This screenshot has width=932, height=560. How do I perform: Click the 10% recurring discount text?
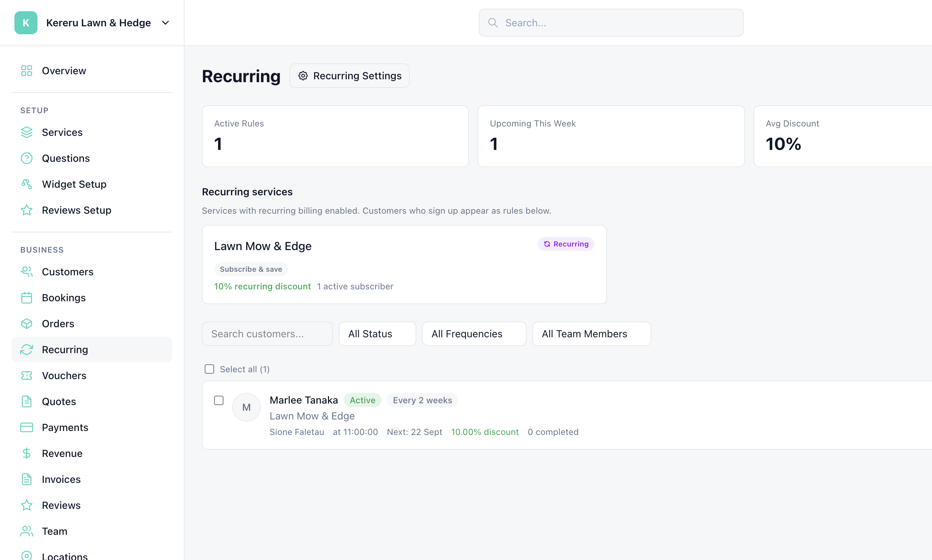pos(263,286)
